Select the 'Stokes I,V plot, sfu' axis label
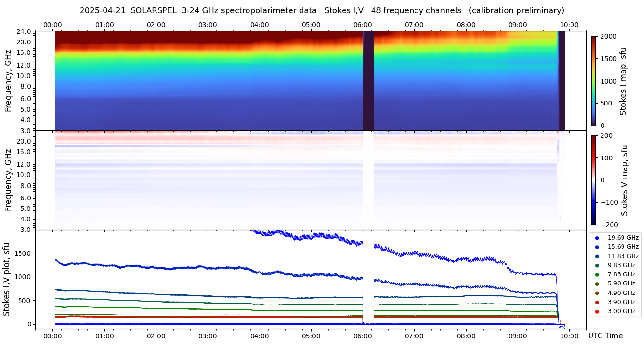This screenshot has height=346, width=644. [7, 279]
